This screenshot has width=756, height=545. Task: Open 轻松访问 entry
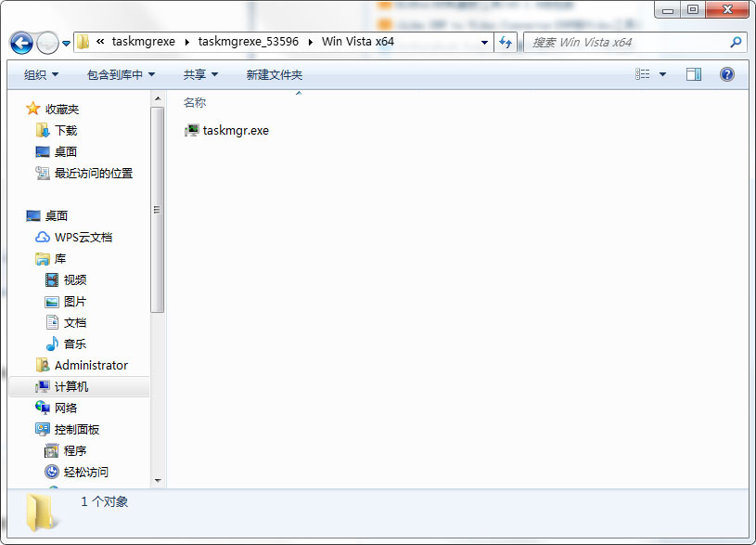pos(86,472)
